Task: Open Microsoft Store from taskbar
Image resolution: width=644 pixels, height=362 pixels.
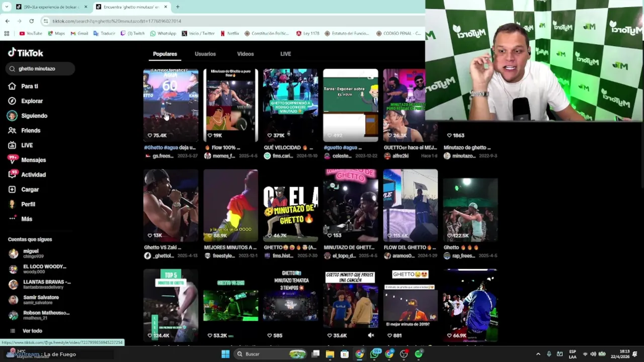Action: pos(345,354)
